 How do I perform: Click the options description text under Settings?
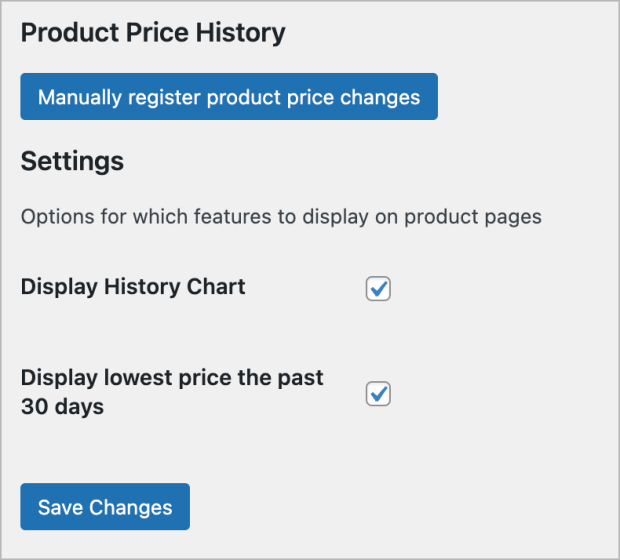point(281,216)
